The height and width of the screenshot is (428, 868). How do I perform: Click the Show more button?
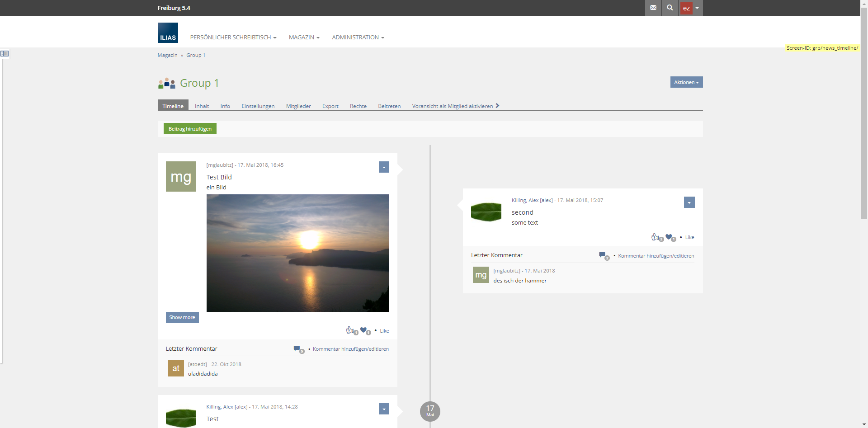point(182,317)
